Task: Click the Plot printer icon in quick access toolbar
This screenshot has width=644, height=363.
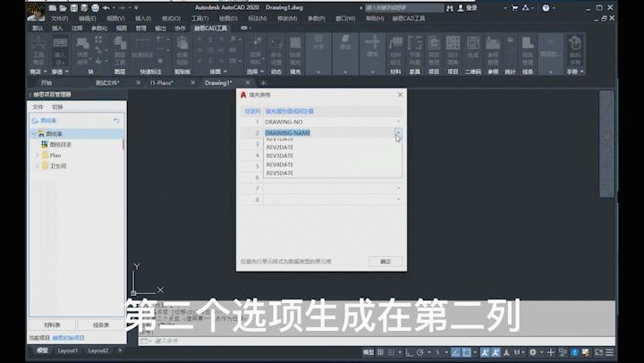Action: coord(96,8)
